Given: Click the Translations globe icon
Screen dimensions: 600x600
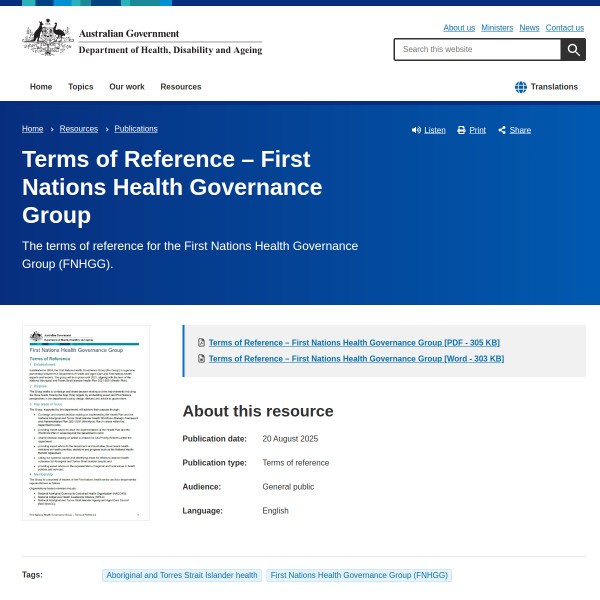Looking at the screenshot, I should (521, 87).
